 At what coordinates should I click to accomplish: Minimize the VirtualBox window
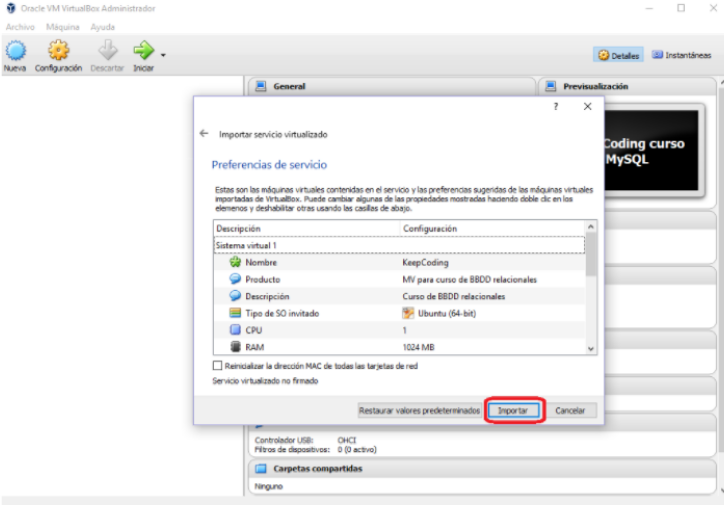click(x=649, y=8)
